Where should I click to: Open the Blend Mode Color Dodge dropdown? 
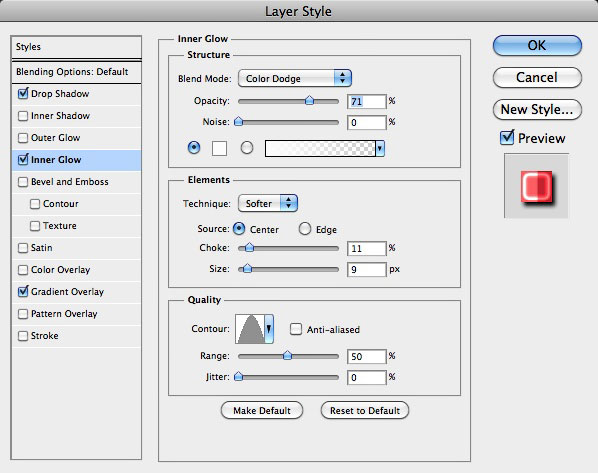295,78
